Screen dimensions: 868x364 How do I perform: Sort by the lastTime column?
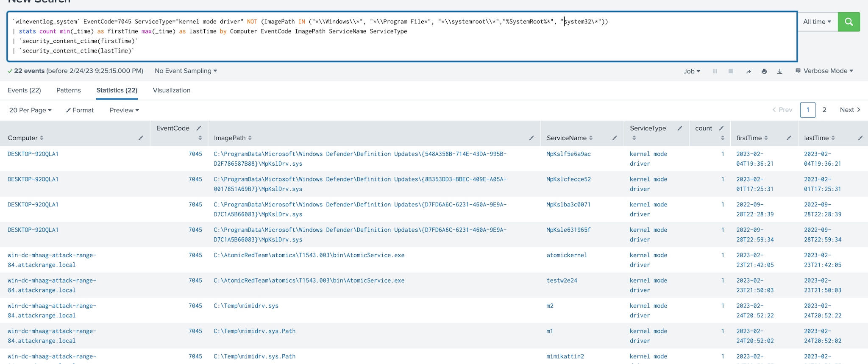coord(819,138)
